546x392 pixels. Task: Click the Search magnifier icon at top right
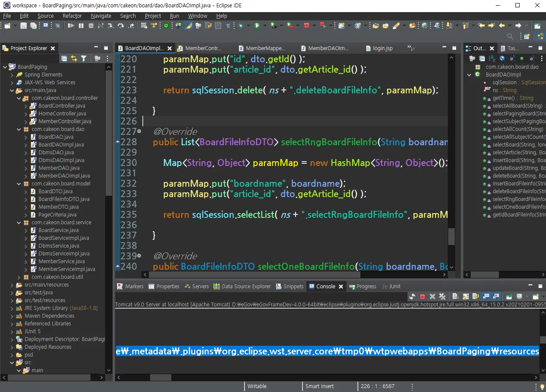(x=511, y=37)
